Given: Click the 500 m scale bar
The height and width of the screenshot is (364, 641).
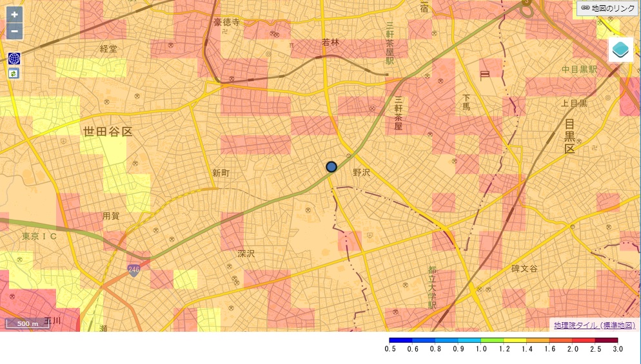Looking at the screenshot, I should point(28,323).
